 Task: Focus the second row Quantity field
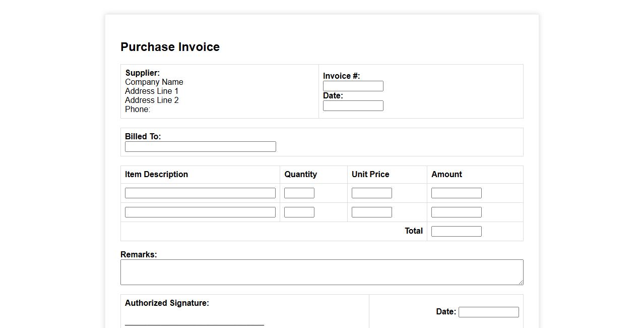[299, 212]
